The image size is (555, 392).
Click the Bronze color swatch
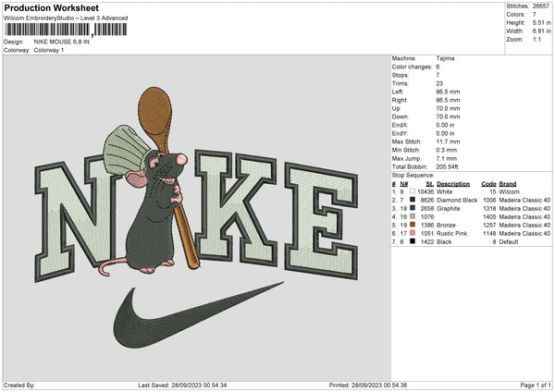tap(413, 225)
